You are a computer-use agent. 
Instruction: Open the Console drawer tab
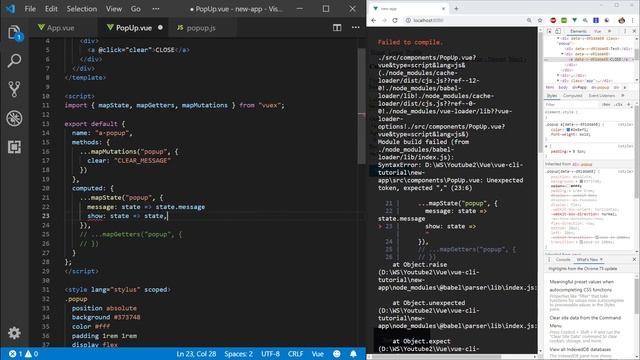point(563,260)
